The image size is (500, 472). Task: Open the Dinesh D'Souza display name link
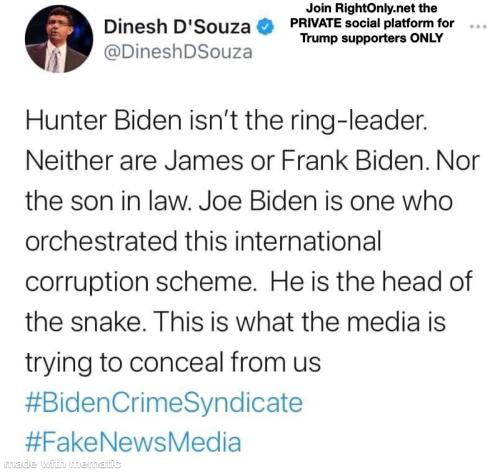pyautogui.click(x=177, y=27)
